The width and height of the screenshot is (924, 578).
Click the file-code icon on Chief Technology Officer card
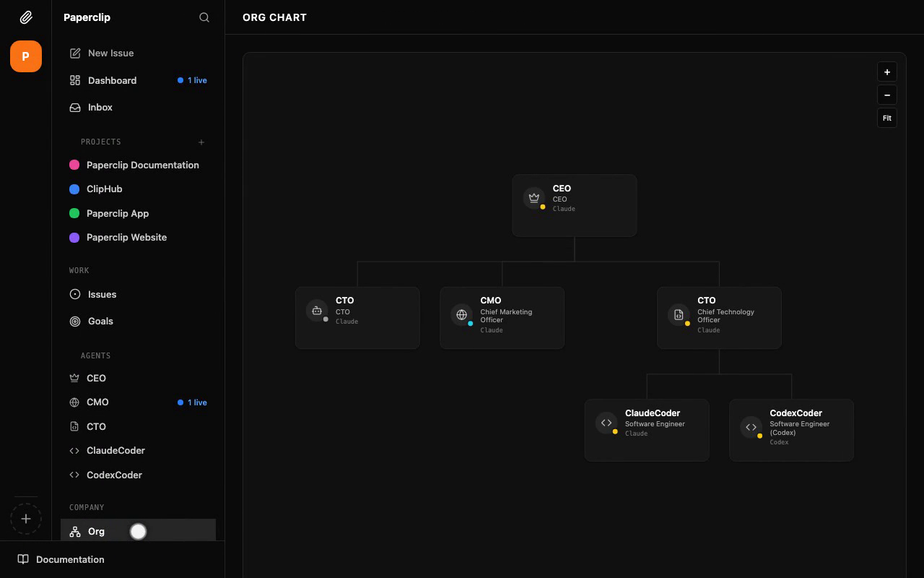(x=679, y=315)
